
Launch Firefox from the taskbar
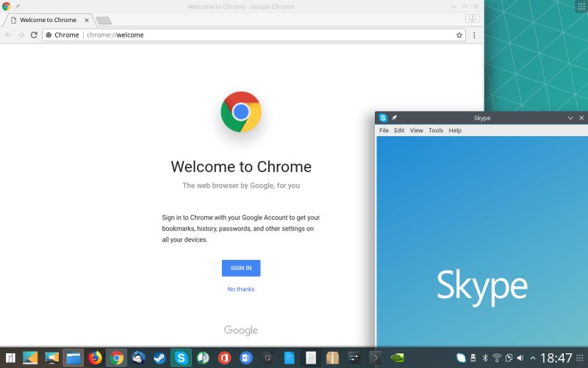click(x=95, y=358)
